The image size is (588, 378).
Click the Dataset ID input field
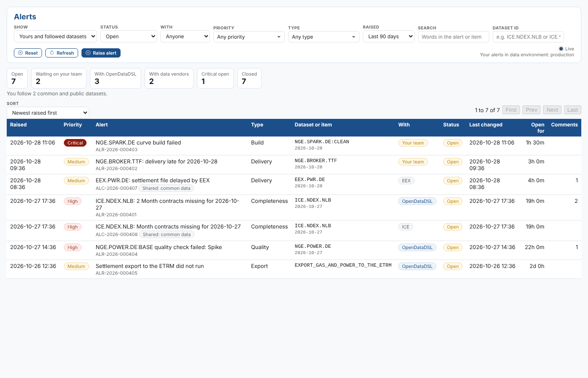(528, 37)
